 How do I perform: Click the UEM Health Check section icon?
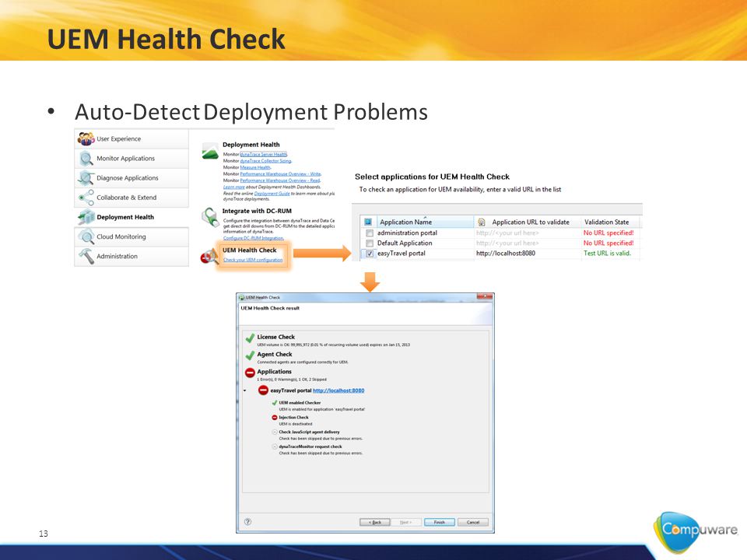pyautogui.click(x=209, y=257)
